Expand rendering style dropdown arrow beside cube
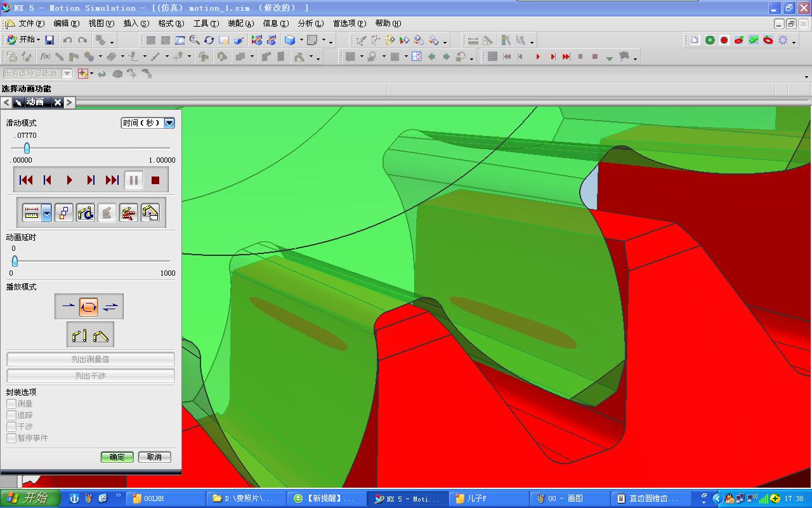This screenshot has width=812, height=508. 301,40
